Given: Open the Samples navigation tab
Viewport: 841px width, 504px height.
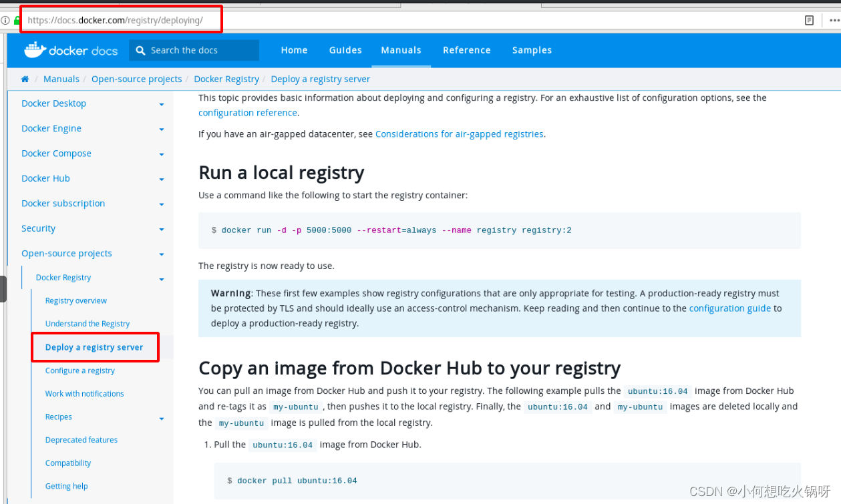Looking at the screenshot, I should 532,50.
